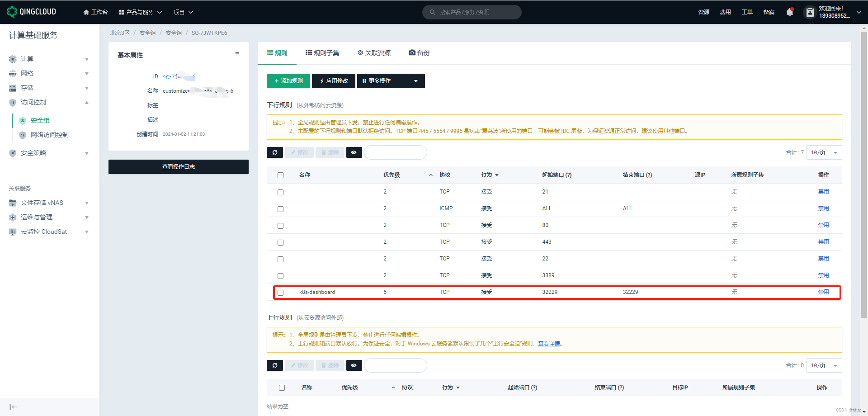Check the TCP port 21 rule
This screenshot has height=416, width=868.
[280, 192]
